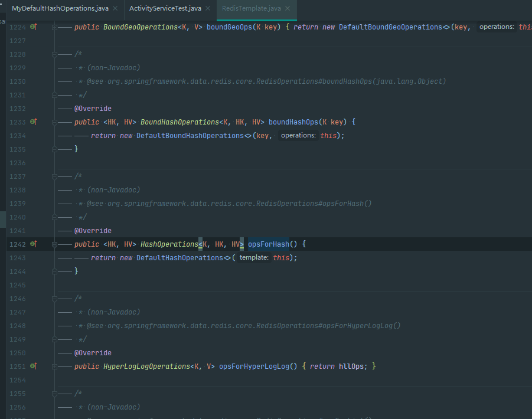This screenshot has width=532, height=419.
Task: Click the boundGeoOps method name
Action: 229,27
